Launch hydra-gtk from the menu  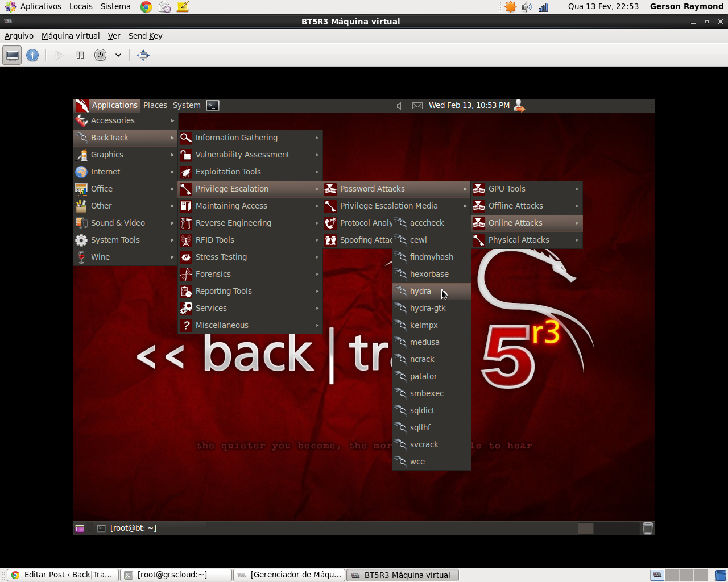[x=432, y=308]
